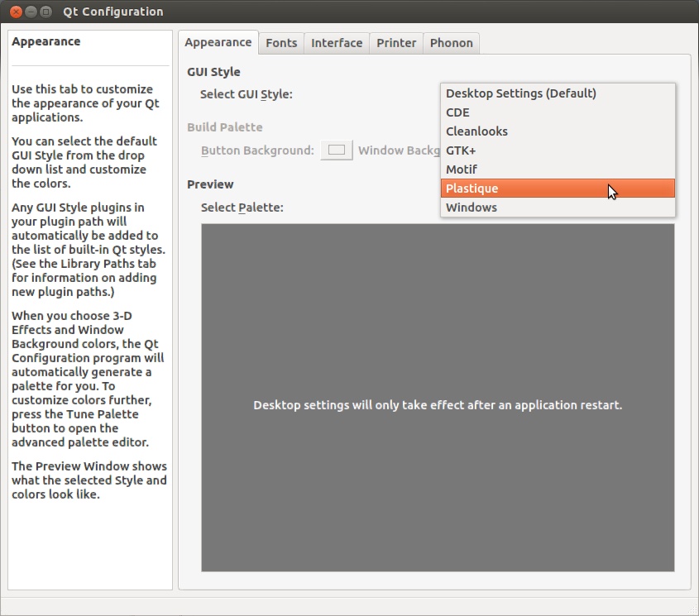Click the GUI Style section heading
The image size is (699, 616).
[213, 72]
